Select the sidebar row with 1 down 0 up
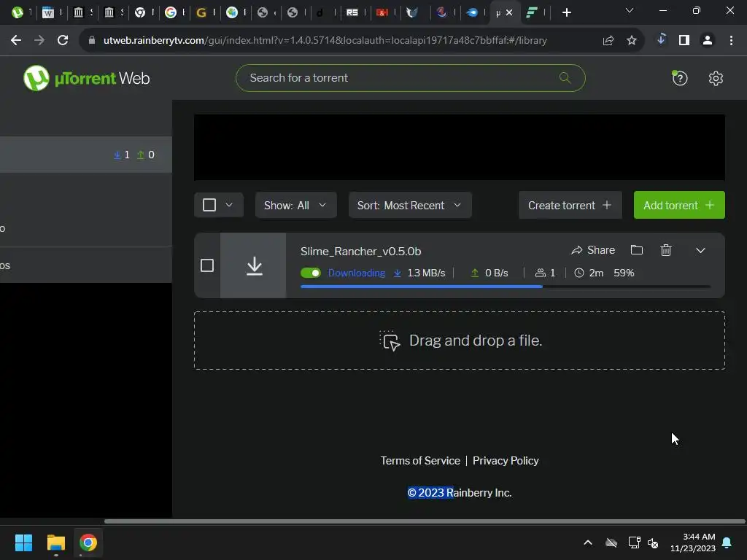Screen dimensions: 747x560 pyautogui.click(x=86, y=155)
